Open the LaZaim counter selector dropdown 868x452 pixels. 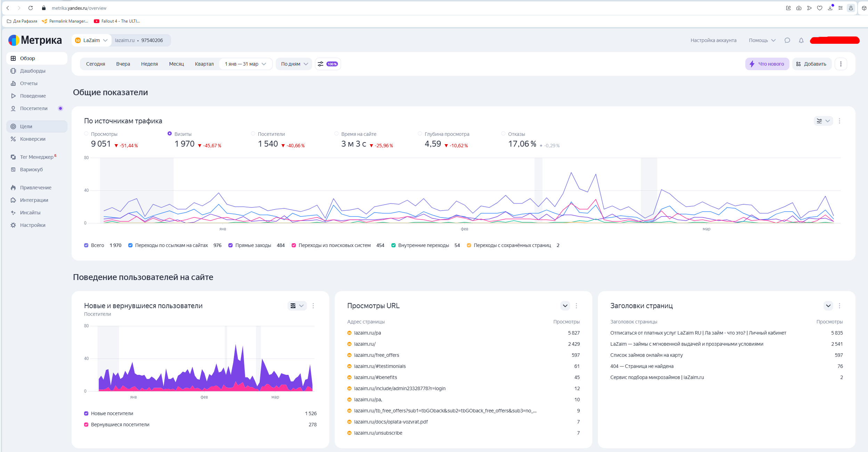[92, 40]
